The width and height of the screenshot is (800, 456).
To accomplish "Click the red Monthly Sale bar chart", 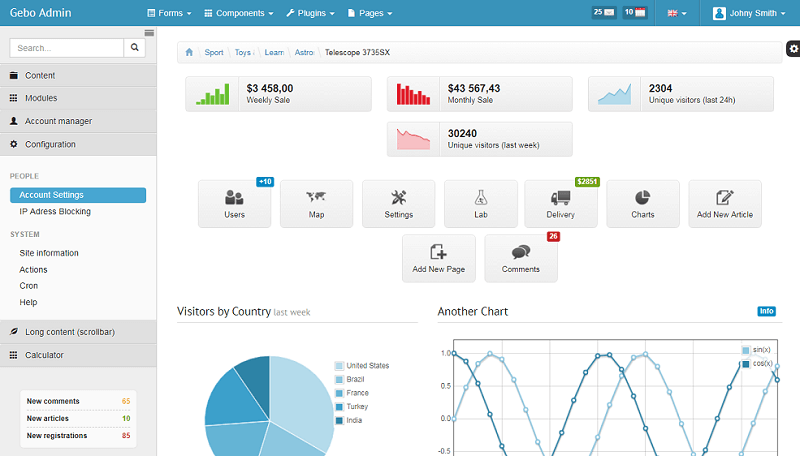I will coord(413,94).
